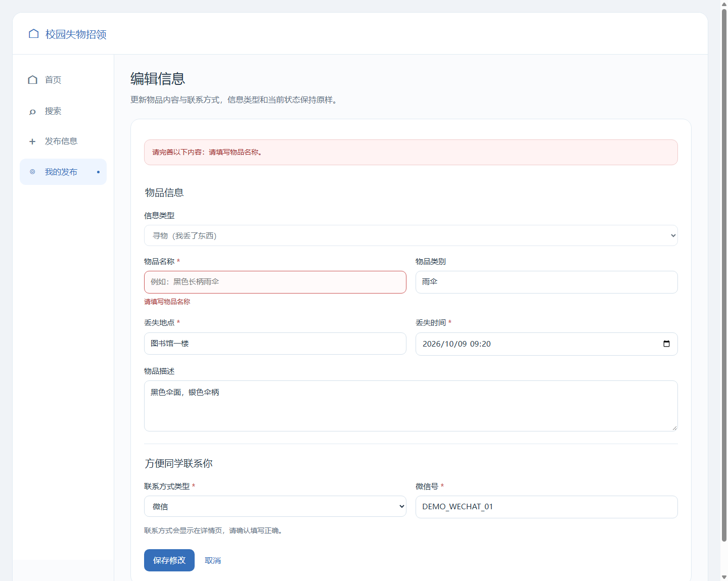The height and width of the screenshot is (581, 728).
Task: Click the resize handle of 物品描述 textarea
Action: (674, 428)
